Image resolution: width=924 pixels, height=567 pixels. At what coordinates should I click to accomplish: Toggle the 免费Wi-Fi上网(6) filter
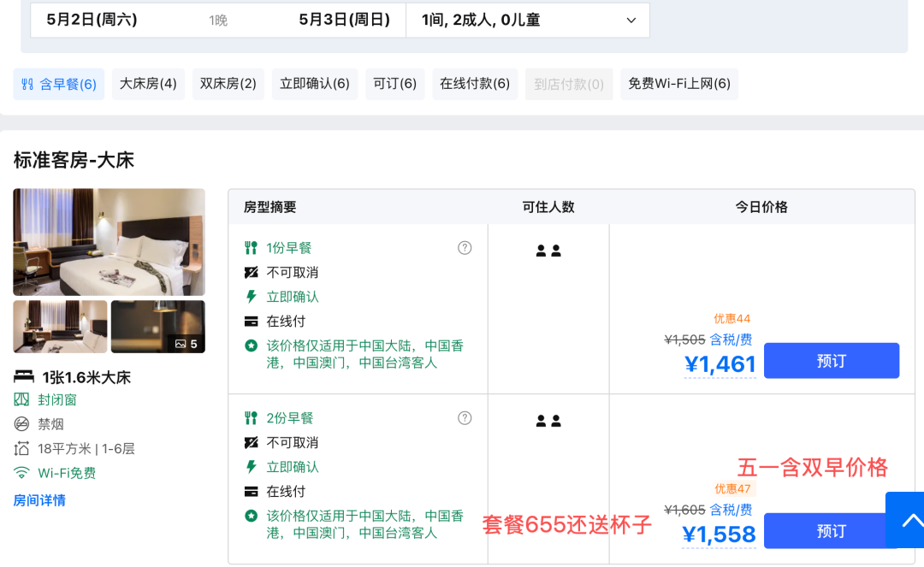tap(679, 84)
